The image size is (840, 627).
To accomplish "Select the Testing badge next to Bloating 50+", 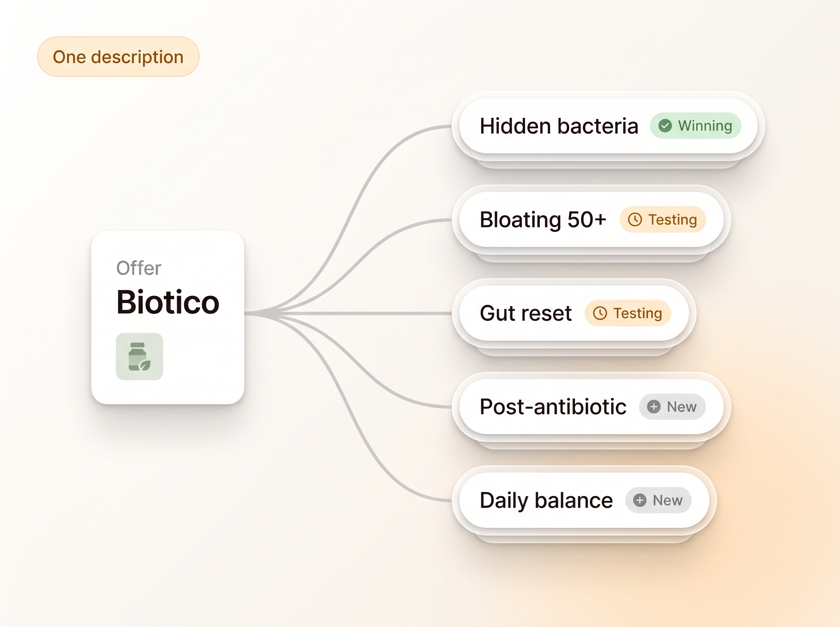I will (663, 219).
